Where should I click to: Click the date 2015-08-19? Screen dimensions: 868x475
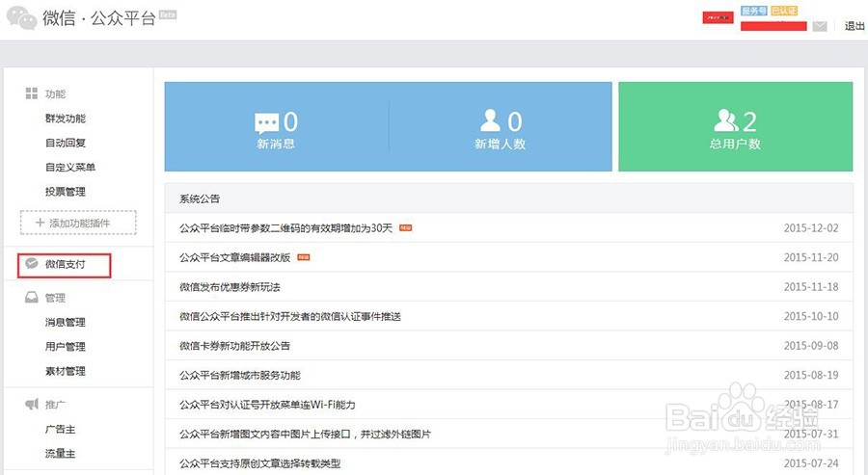(811, 375)
